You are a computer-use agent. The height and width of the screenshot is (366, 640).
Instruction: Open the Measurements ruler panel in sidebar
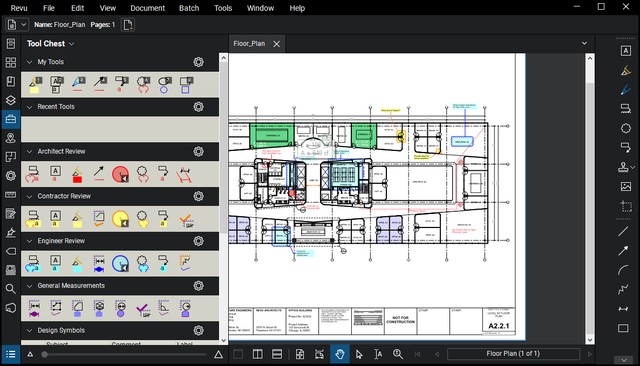tap(11, 195)
